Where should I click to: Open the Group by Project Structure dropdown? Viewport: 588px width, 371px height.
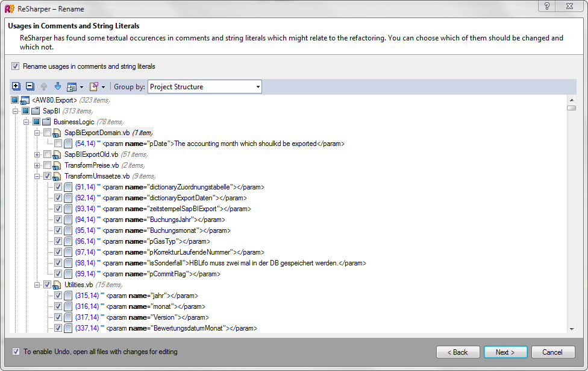pos(205,87)
